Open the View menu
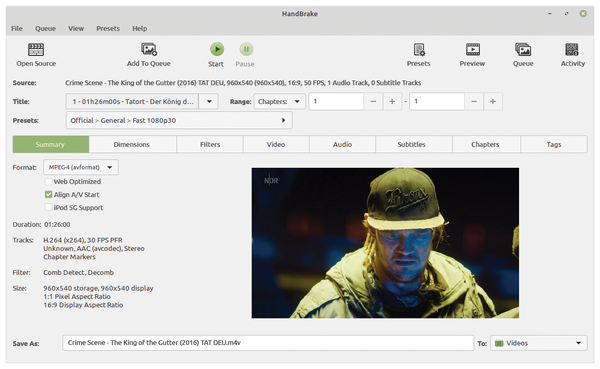Image resolution: width=600 pixels, height=369 pixels. point(76,28)
